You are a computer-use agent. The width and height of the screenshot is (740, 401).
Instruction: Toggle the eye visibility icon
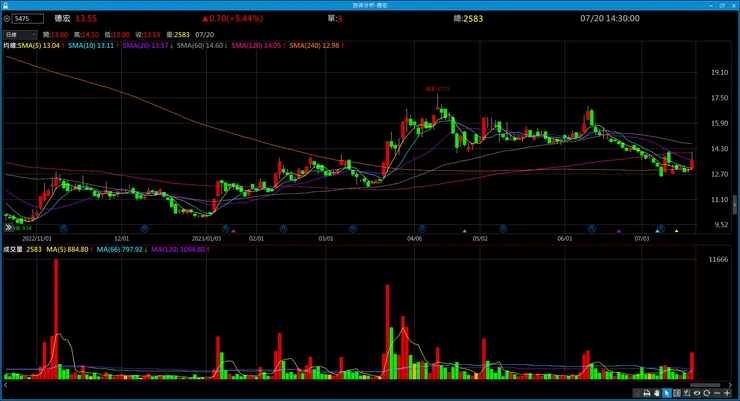(697, 393)
